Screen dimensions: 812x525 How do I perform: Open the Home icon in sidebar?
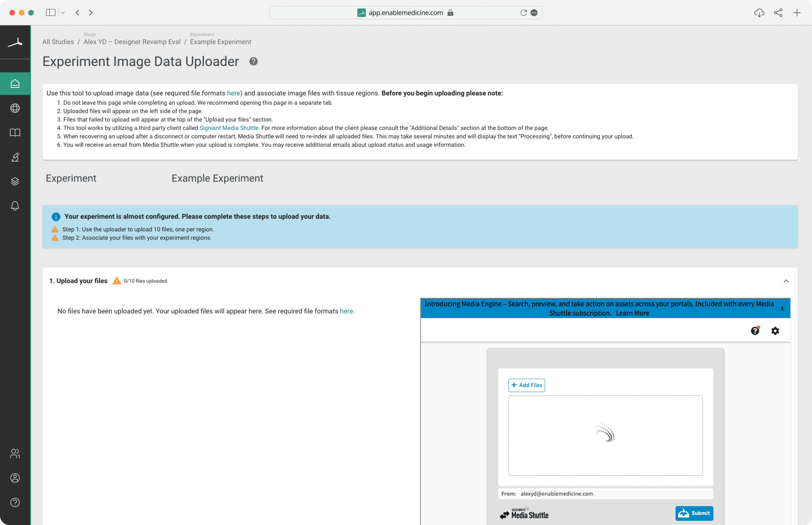click(x=15, y=83)
